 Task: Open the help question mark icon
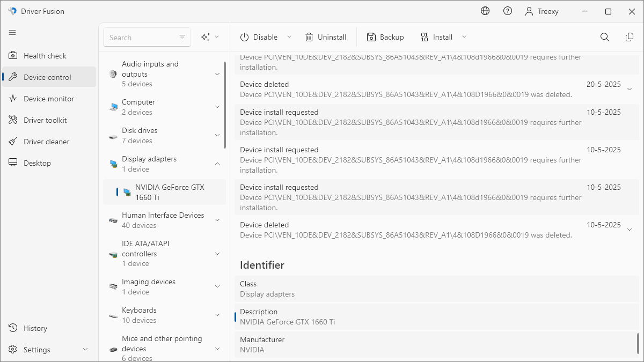[508, 11]
